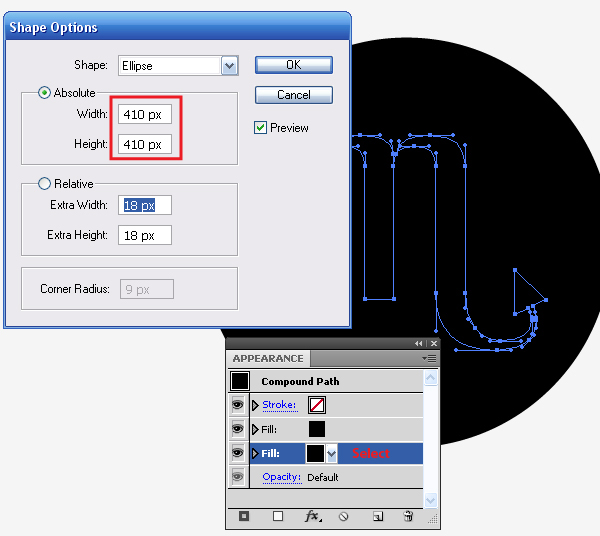The width and height of the screenshot is (600, 536).
Task: Open the Opacity link
Action: (282, 477)
